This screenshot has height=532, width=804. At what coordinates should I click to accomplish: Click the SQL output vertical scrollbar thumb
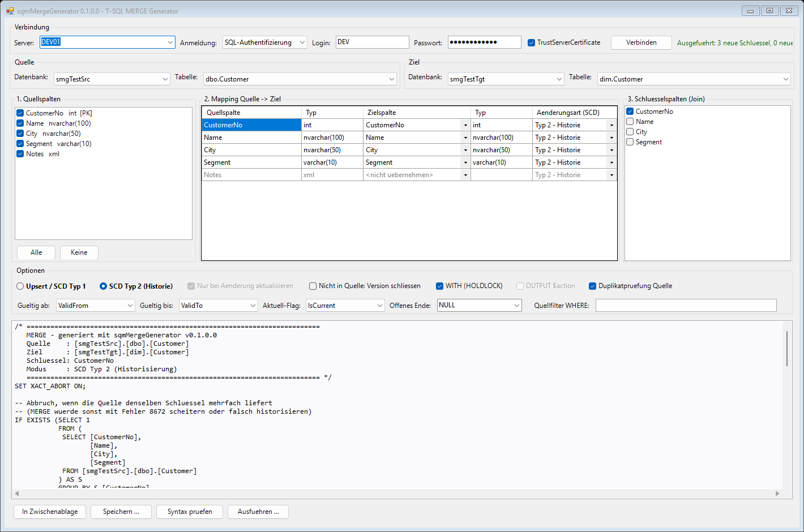(787, 349)
